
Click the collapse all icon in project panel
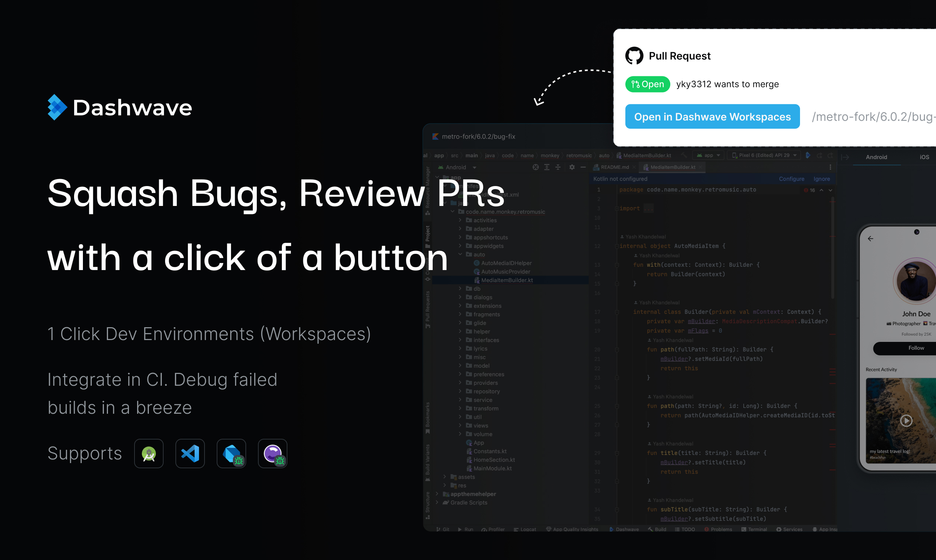click(x=558, y=167)
